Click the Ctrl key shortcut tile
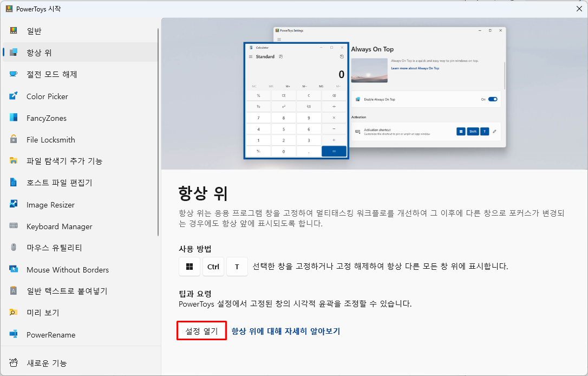The image size is (588, 376). [x=213, y=267]
